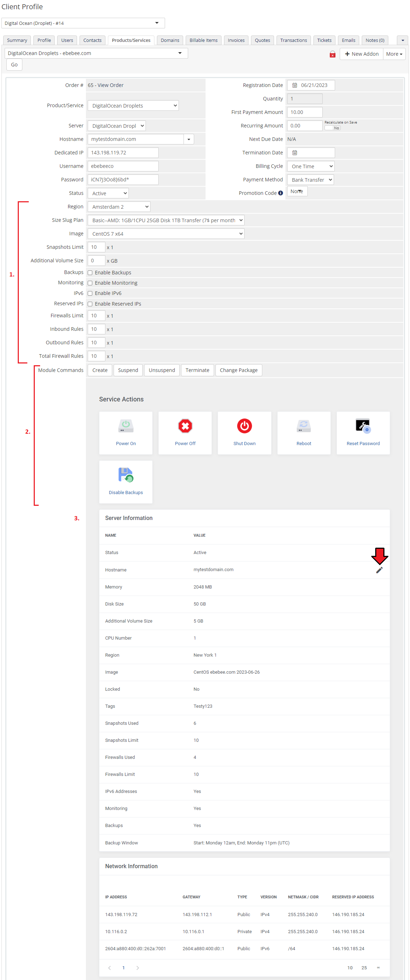410x980 pixels.
Task: Open the View Order link
Action: click(111, 85)
